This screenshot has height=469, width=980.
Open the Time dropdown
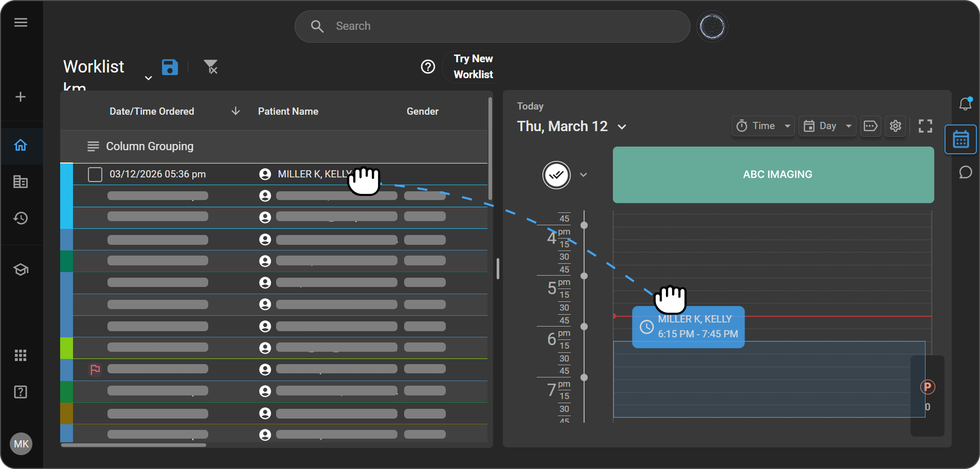pos(763,126)
